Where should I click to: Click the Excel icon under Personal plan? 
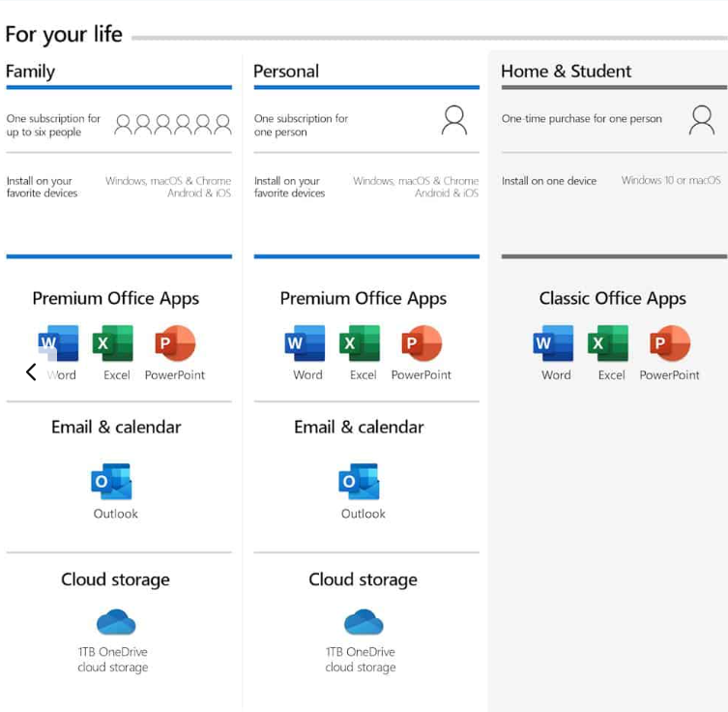click(360, 343)
